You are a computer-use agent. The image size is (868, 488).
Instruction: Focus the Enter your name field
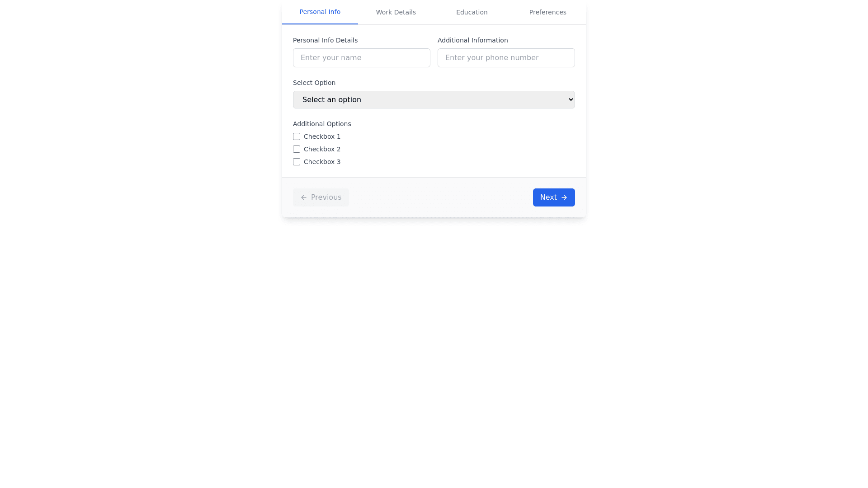[x=361, y=58]
